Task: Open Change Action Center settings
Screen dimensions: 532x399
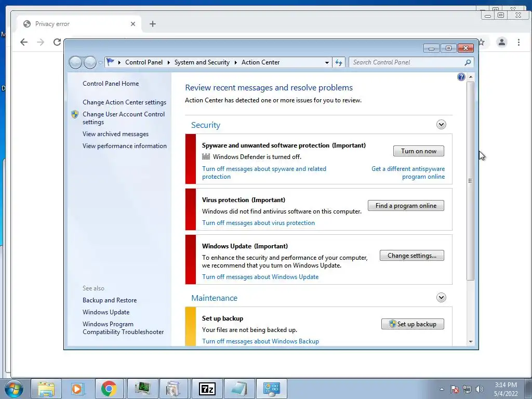Action: click(x=125, y=102)
